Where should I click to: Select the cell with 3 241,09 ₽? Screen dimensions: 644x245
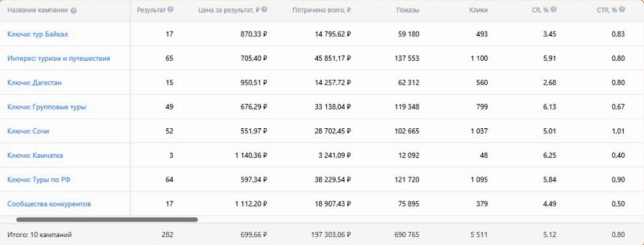pos(334,155)
